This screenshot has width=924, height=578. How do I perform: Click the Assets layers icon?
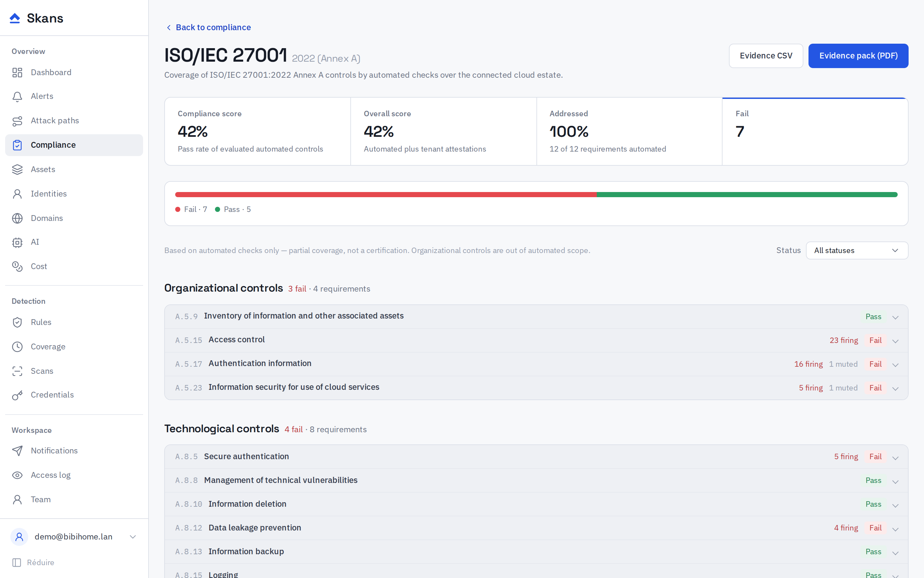tap(17, 169)
